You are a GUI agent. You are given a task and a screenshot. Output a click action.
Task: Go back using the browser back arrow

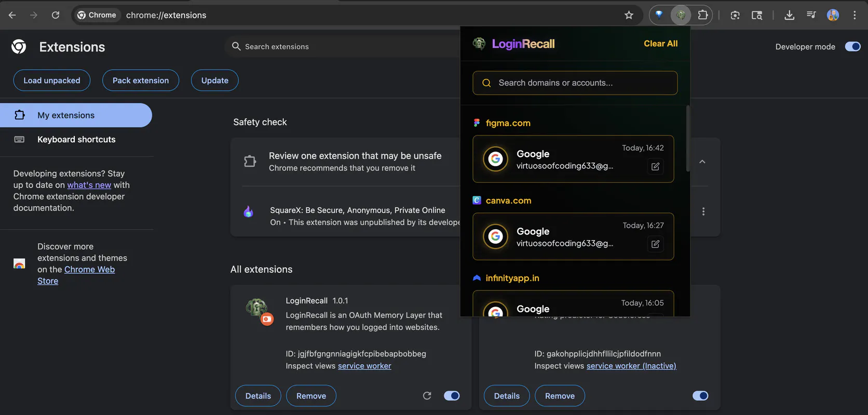[x=12, y=15]
